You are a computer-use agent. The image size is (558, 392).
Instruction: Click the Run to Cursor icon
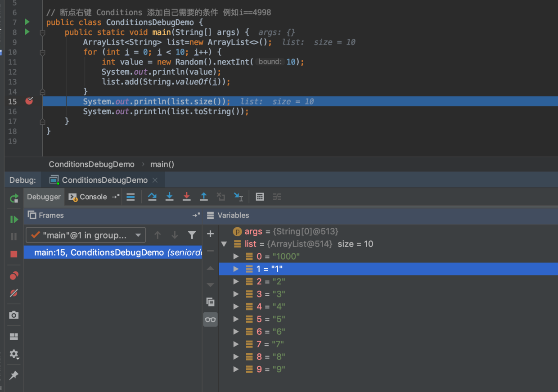[238, 197]
